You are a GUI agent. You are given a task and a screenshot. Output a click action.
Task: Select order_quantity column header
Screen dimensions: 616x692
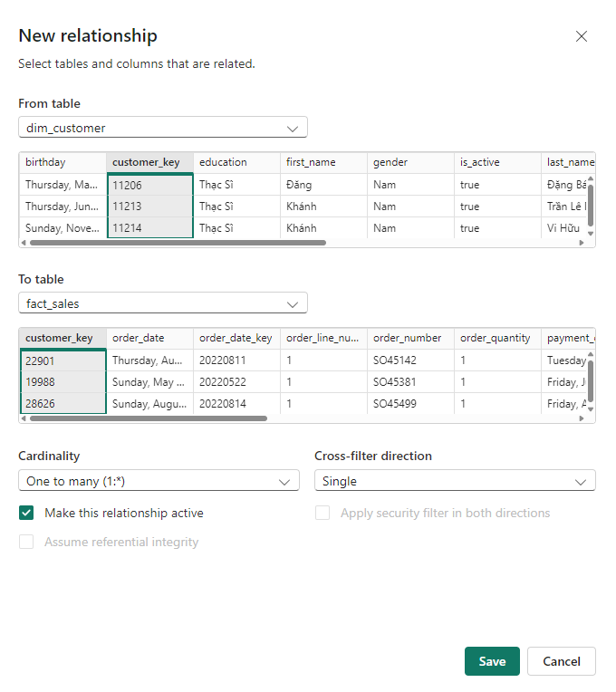(497, 338)
